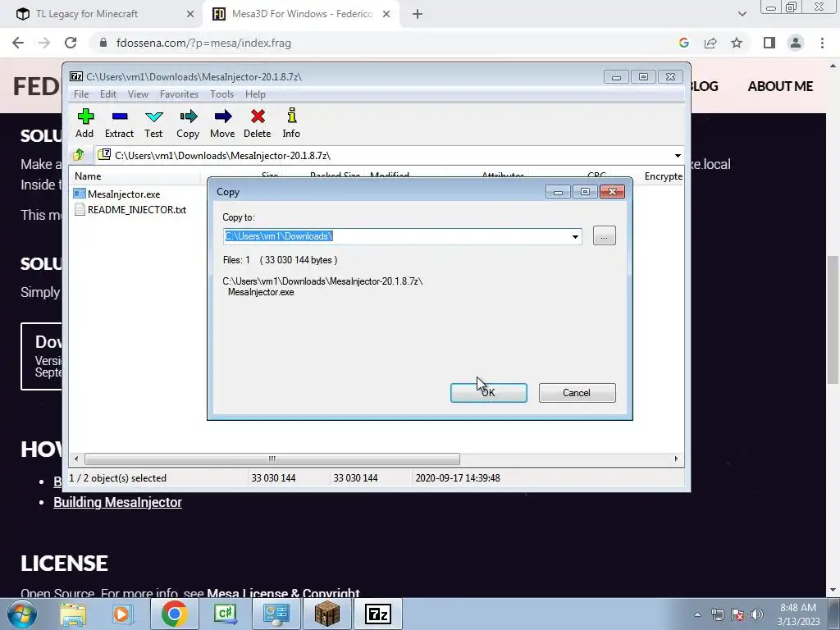Select README_INJECTOR.txt file in the list
This screenshot has width=840, height=630.
click(130, 209)
